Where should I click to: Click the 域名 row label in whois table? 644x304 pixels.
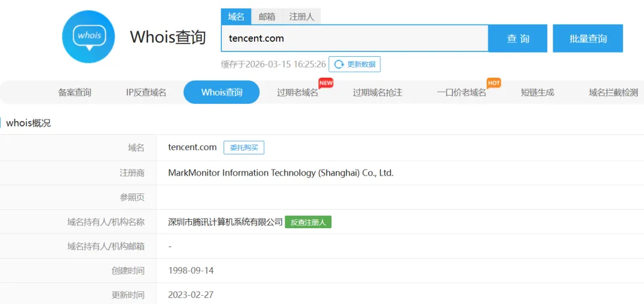tap(137, 148)
